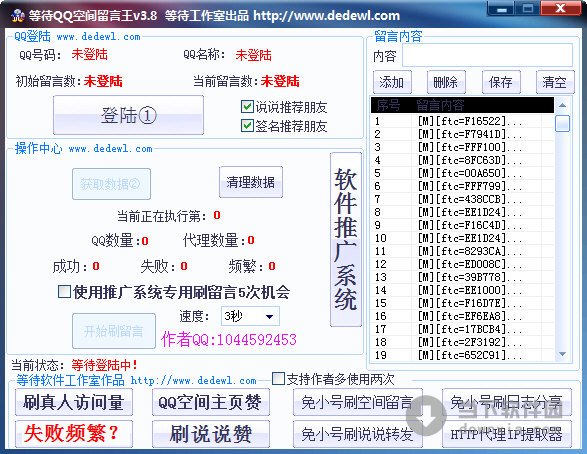This screenshot has width=587, height=454.
Task: Click the 清理数据 button
Action: pyautogui.click(x=251, y=182)
